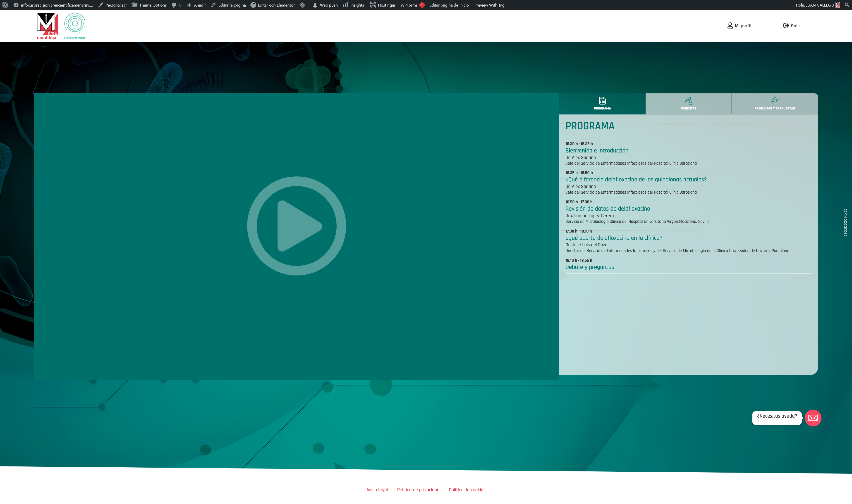This screenshot has width=852, height=504.
Task: Switch to Preguntas y Respuestas tab
Action: (774, 104)
